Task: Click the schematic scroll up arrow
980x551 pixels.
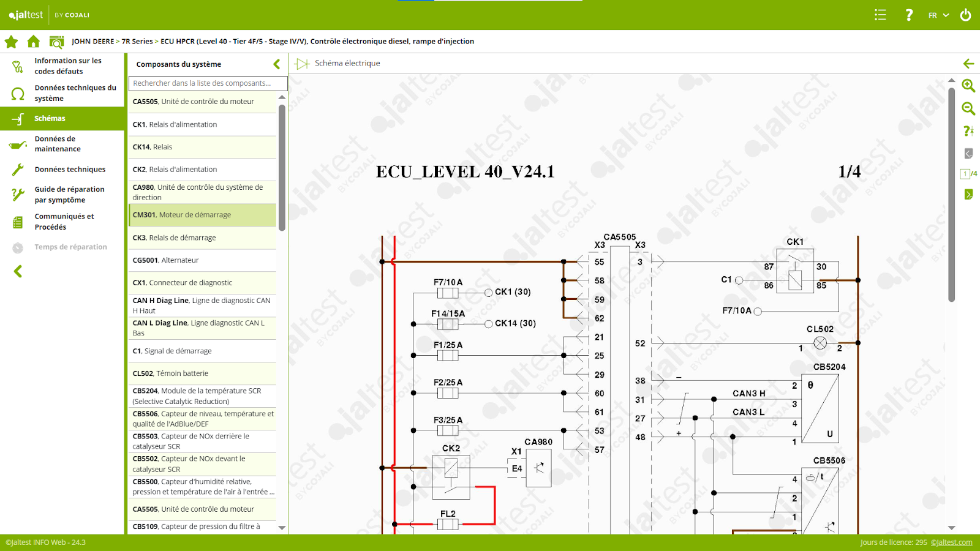Action: click(x=951, y=80)
